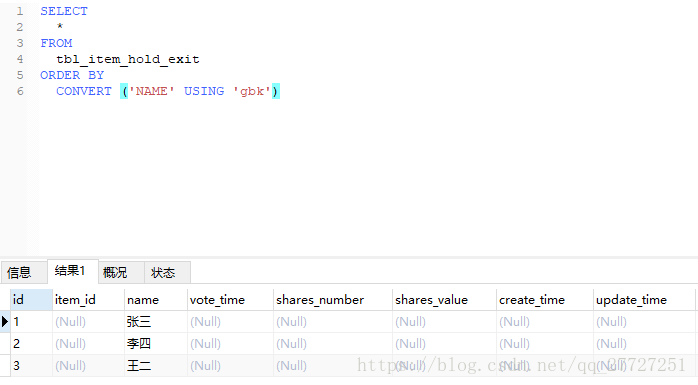The height and width of the screenshot is (385, 698).
Task: Select id cell with value 1
Action: click(31, 321)
